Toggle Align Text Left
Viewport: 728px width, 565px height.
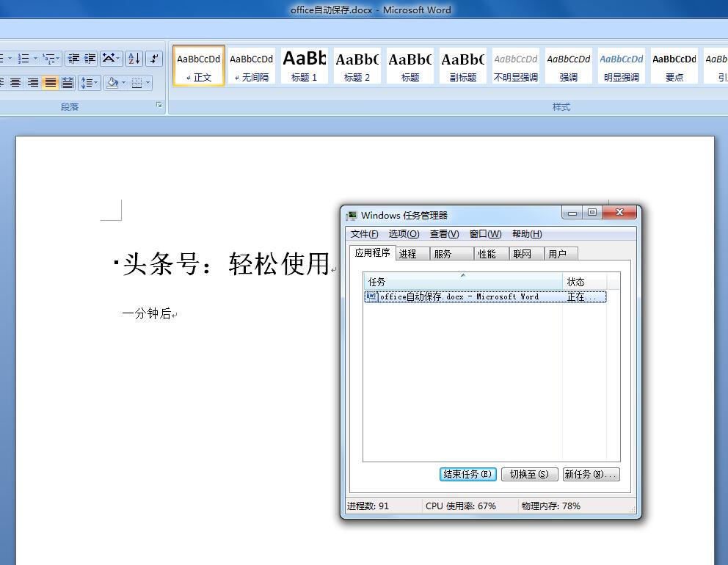2,82
